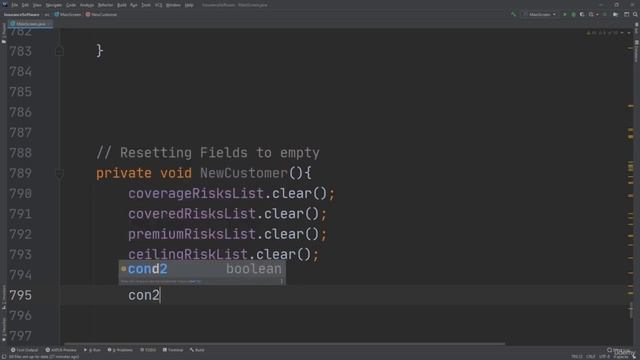Open the Analyze menu

click(x=87, y=5)
